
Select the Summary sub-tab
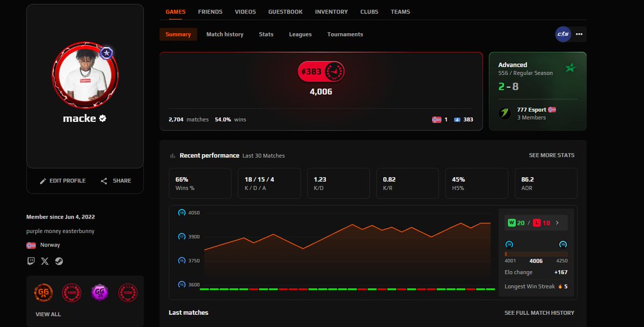[x=178, y=34]
